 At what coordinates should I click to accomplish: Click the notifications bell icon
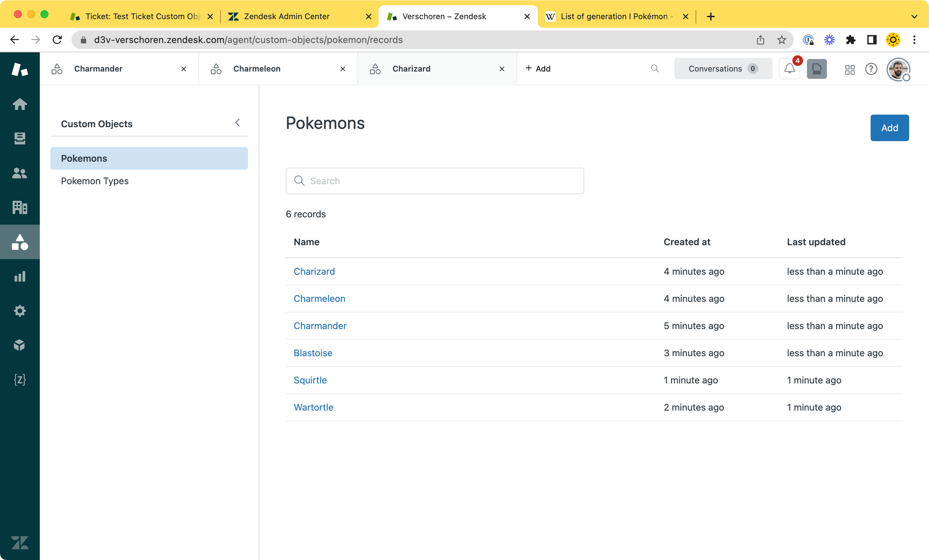click(790, 69)
